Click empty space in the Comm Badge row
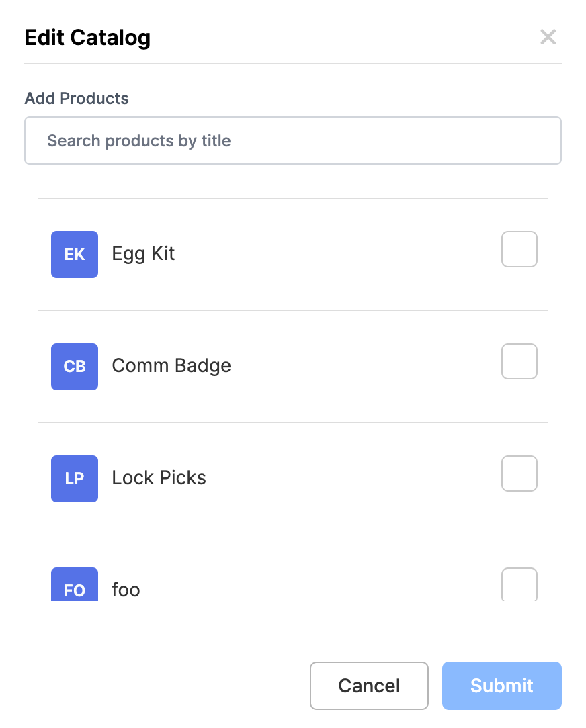 (x=363, y=367)
